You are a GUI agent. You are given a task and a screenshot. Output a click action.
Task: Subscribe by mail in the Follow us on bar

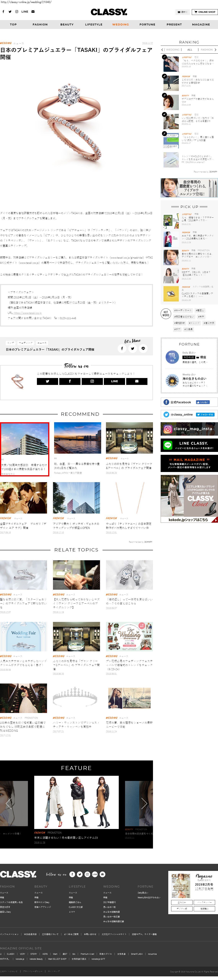pyautogui.click(x=137, y=381)
